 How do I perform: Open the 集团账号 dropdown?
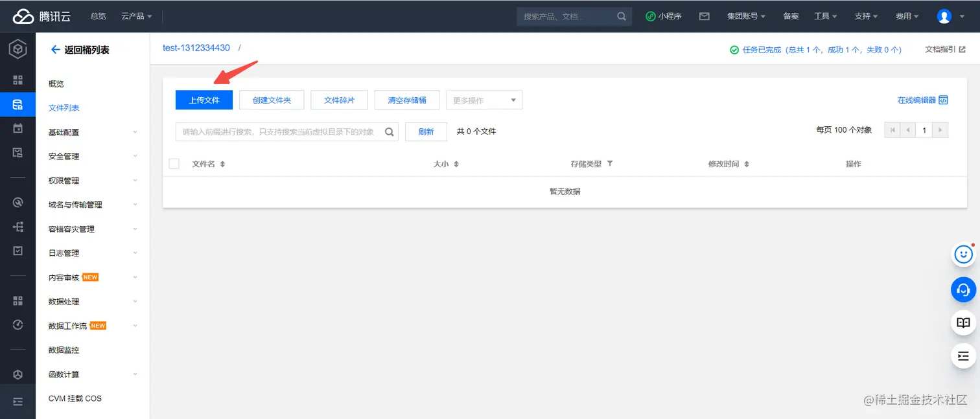pyautogui.click(x=746, y=16)
